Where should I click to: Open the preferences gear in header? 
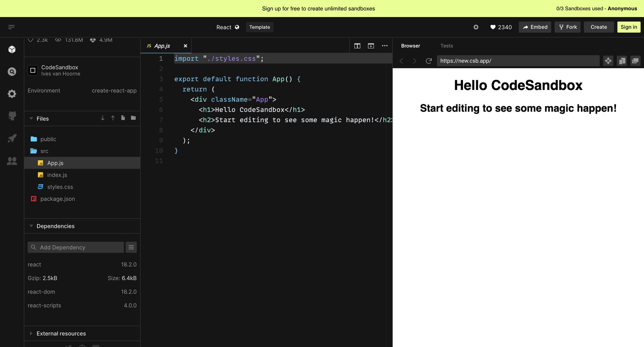[476, 27]
